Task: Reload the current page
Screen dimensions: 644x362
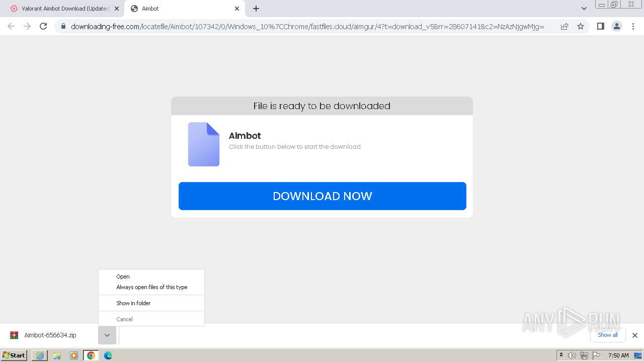Action: [x=43, y=26]
